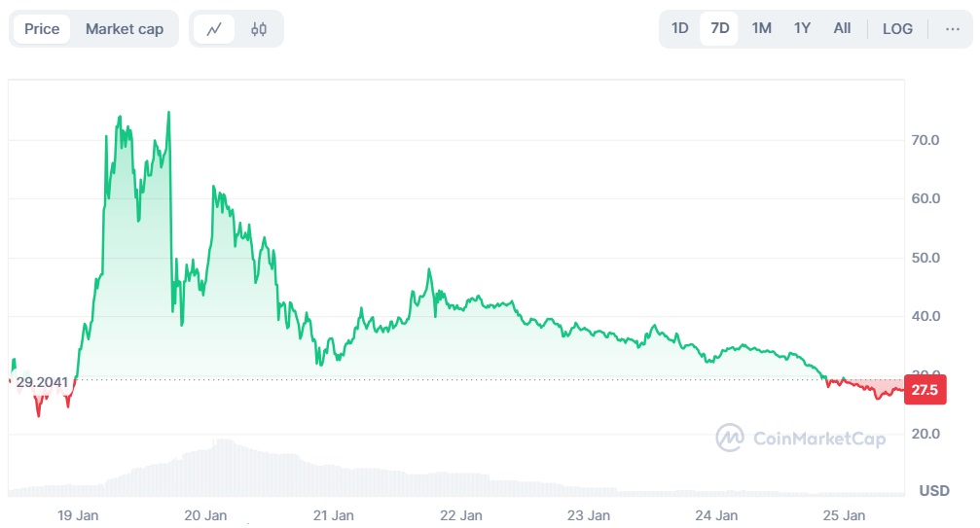Click the 25 Jan date marker
Viewport: 980px width, 528px height.
(x=845, y=514)
